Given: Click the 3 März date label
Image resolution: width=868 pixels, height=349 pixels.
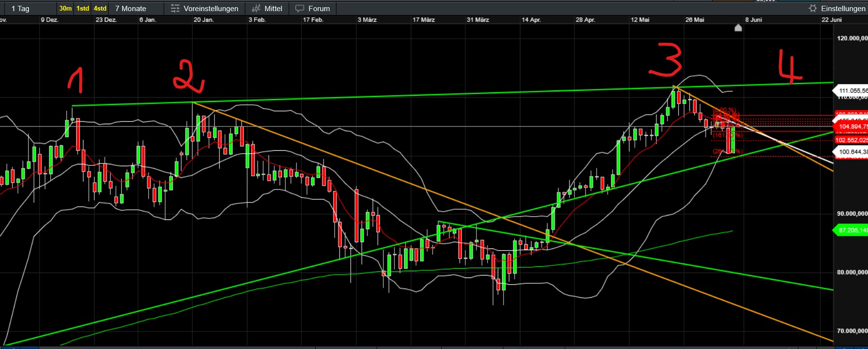Looking at the screenshot, I should coord(367,20).
